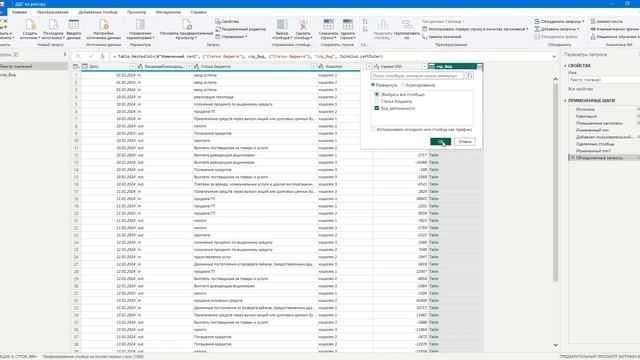
Task: Open the Объединить запросы dropdown
Action: tap(583, 21)
